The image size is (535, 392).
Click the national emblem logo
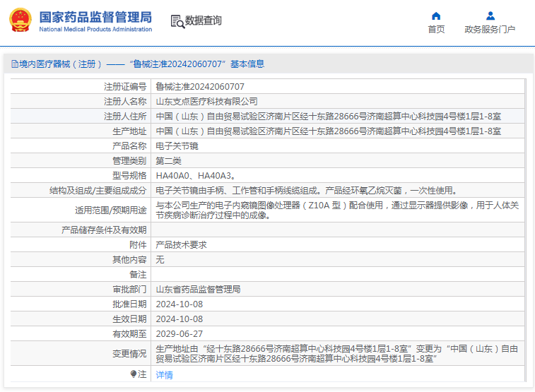pyautogui.click(x=20, y=20)
